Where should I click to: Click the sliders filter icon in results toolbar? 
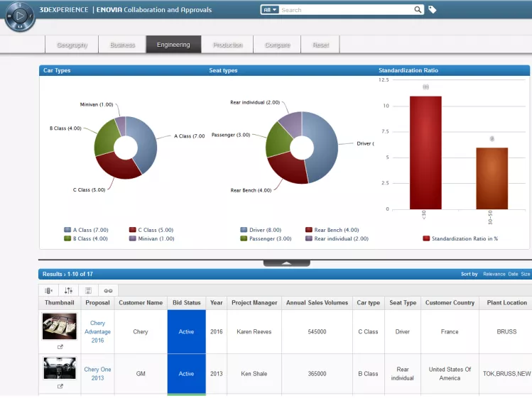[68, 291]
